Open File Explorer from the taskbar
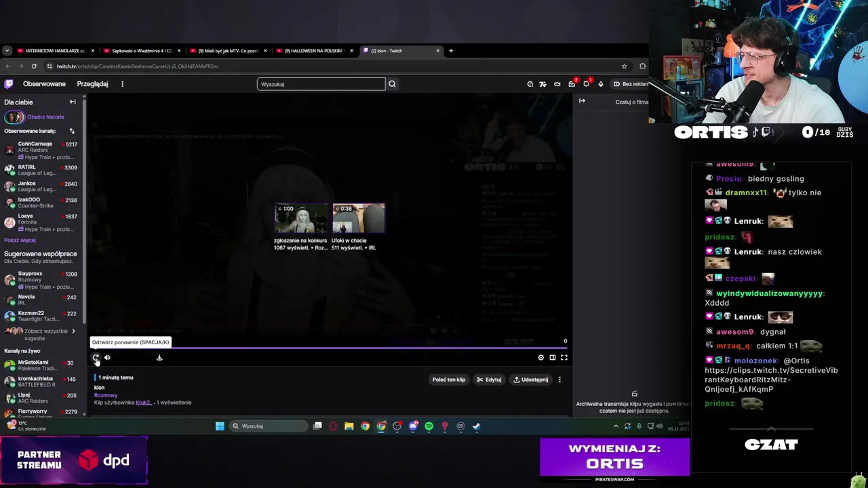The height and width of the screenshot is (488, 868). 349,426
